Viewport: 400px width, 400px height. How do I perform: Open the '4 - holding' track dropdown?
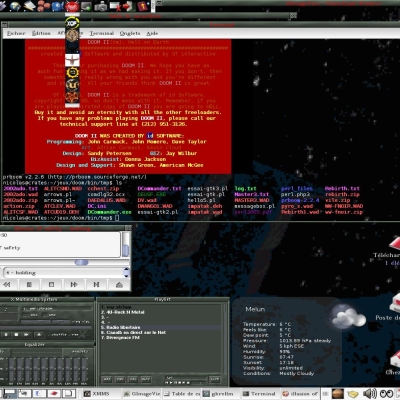click(66, 272)
